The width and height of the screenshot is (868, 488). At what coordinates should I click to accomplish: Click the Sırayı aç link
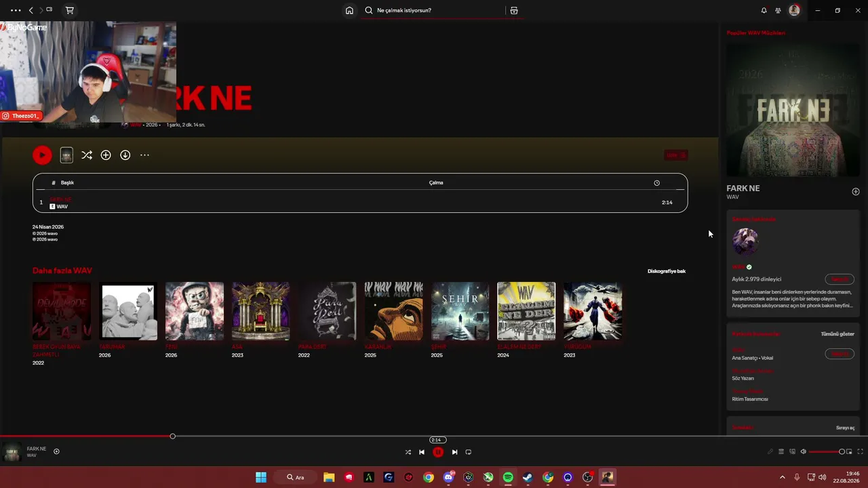(845, 428)
